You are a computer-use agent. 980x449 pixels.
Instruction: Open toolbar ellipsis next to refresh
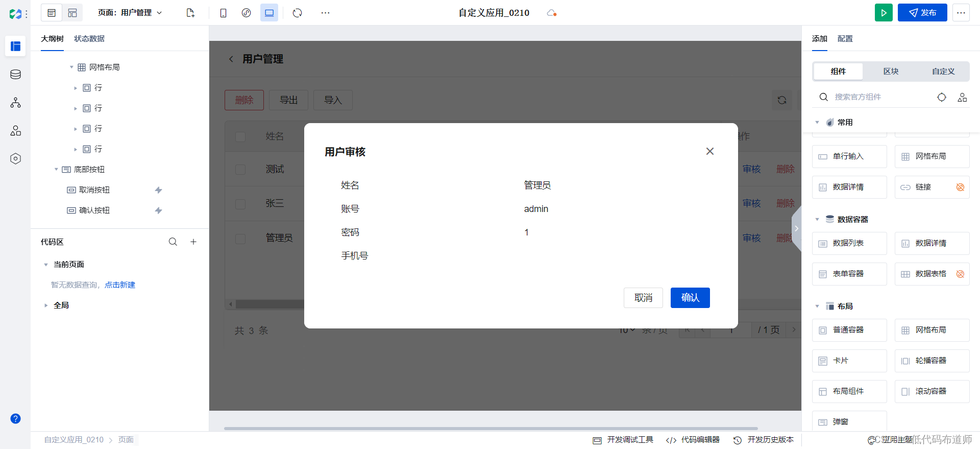[325, 13]
